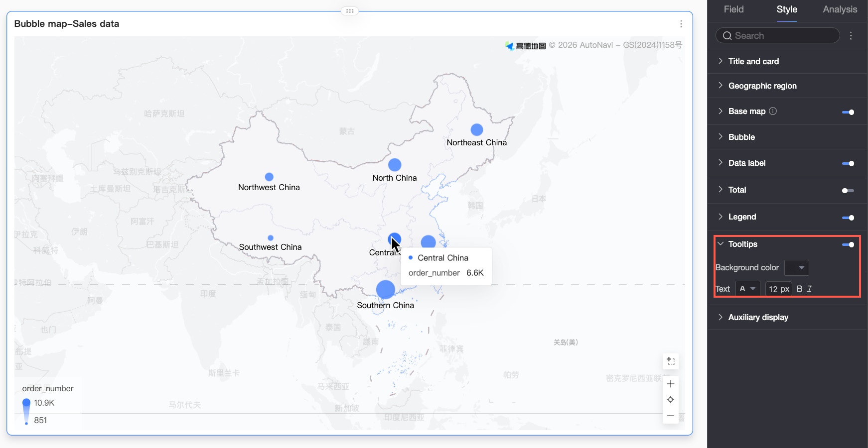Expand the Auxiliary display section
The image size is (868, 448).
[721, 317]
